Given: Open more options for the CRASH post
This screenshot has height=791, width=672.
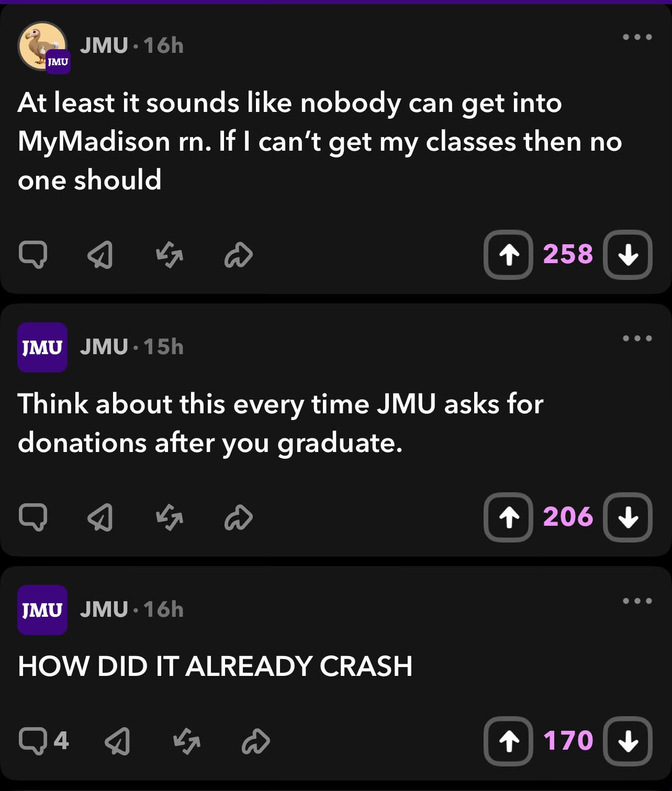Looking at the screenshot, I should coord(637,601).
